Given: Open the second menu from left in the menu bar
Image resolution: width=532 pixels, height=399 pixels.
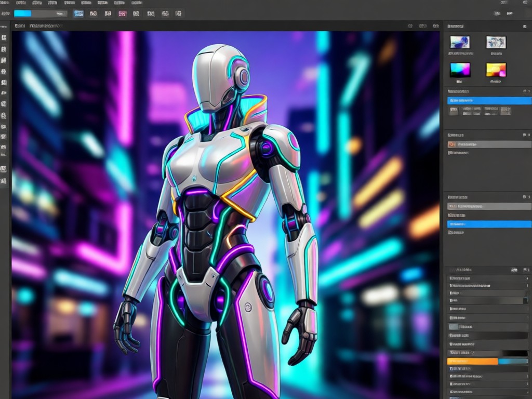Looking at the screenshot, I should 21,3.
